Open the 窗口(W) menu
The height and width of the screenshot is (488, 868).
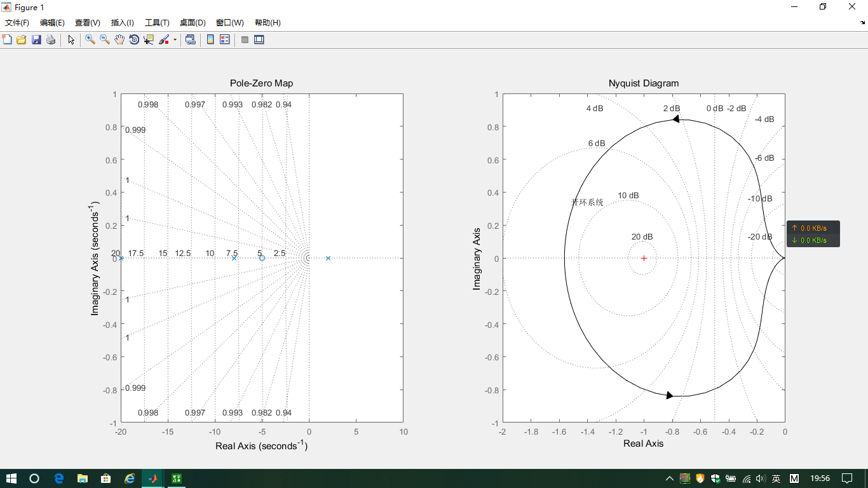[229, 23]
